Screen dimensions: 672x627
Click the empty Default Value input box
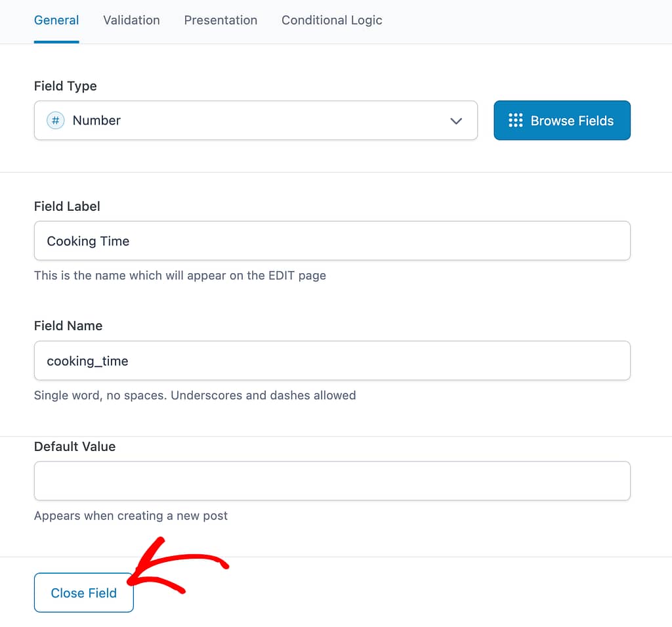pyautogui.click(x=332, y=481)
